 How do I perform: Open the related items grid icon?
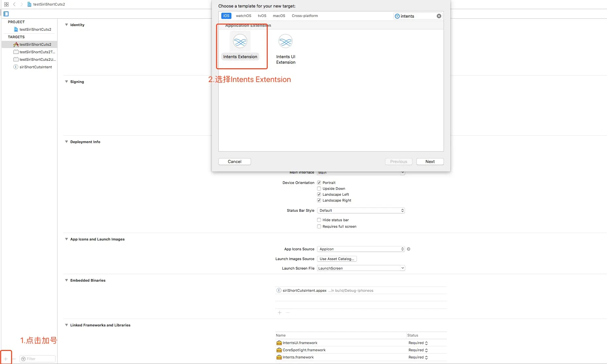6,4
